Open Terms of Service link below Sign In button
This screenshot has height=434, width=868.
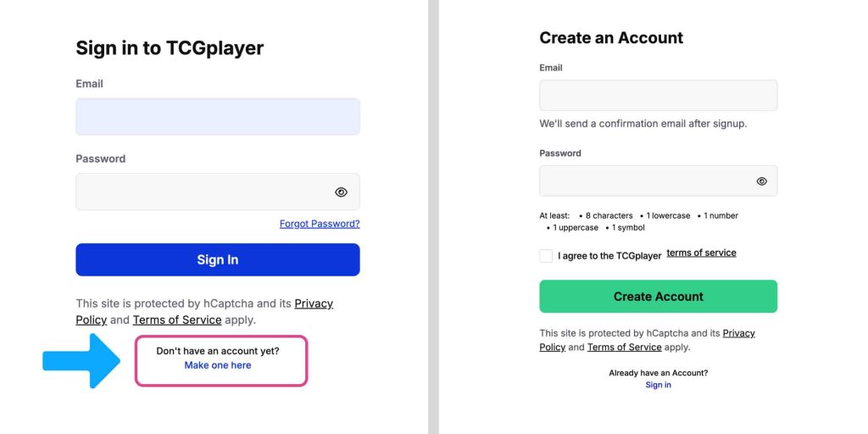177,320
